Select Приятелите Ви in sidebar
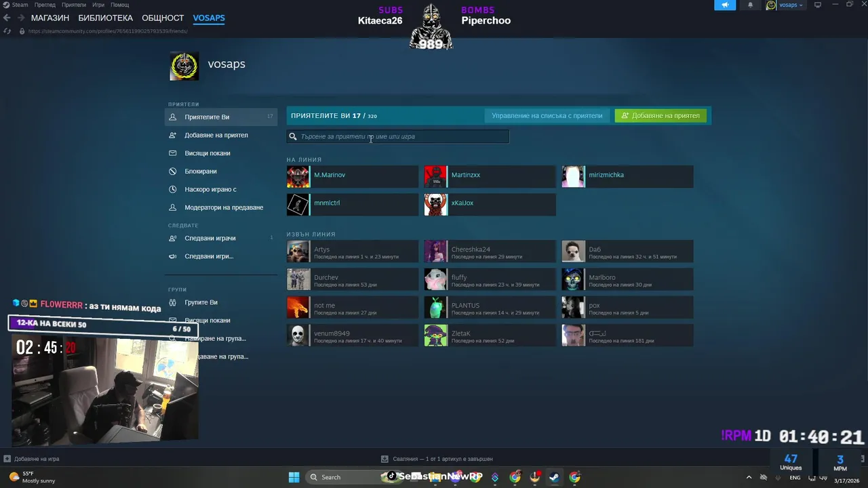The height and width of the screenshot is (488, 868). [x=220, y=117]
